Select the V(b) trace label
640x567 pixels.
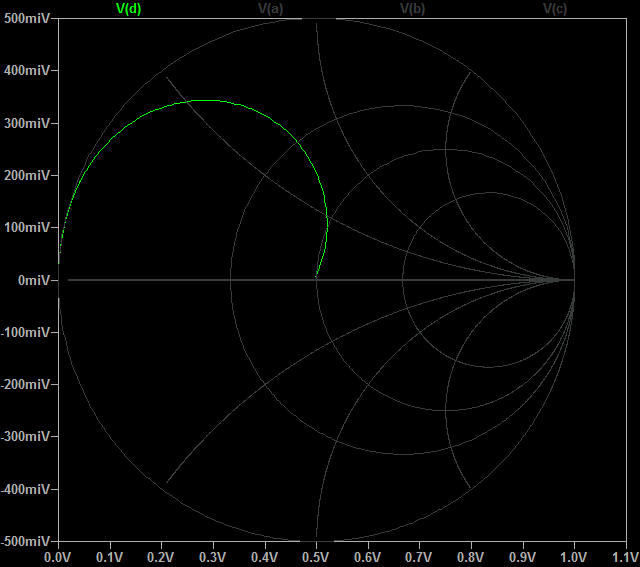click(x=413, y=9)
